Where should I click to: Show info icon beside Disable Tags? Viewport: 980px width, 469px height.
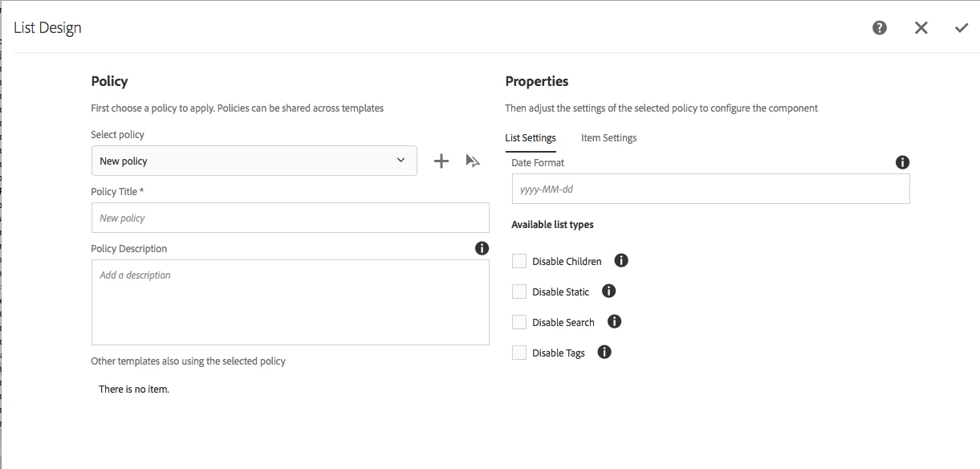(x=604, y=352)
